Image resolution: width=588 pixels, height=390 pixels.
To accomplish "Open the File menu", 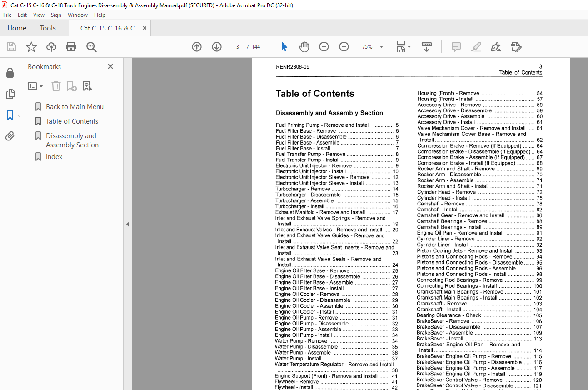I will coord(7,15).
